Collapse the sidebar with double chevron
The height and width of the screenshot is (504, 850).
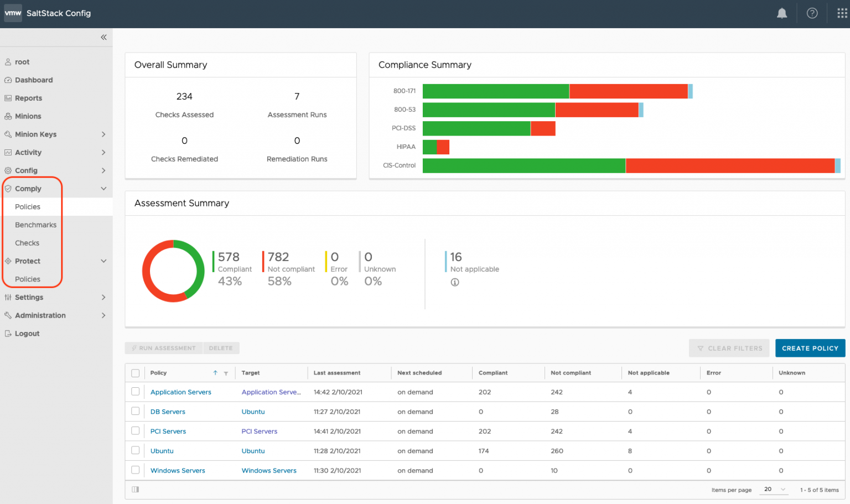pyautogui.click(x=103, y=37)
